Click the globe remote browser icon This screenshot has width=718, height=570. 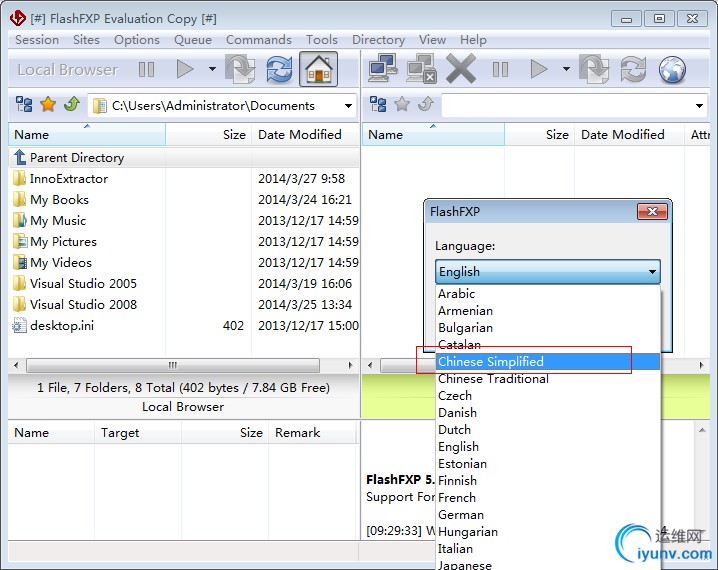click(x=672, y=70)
